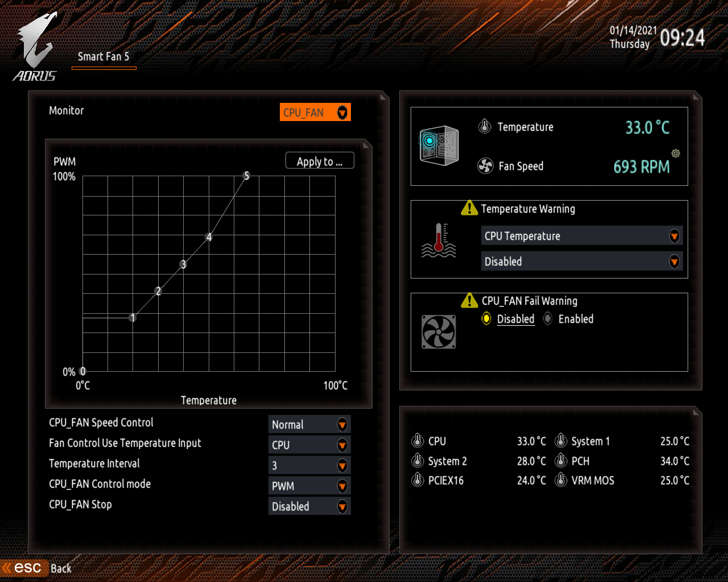
Task: Click the 09:24 clock display
Action: (682, 38)
